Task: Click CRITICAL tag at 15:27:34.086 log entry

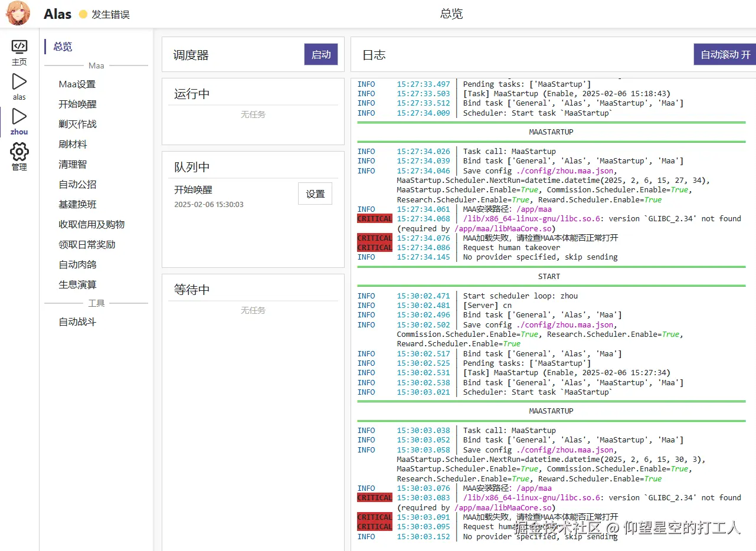Action: 375,248
